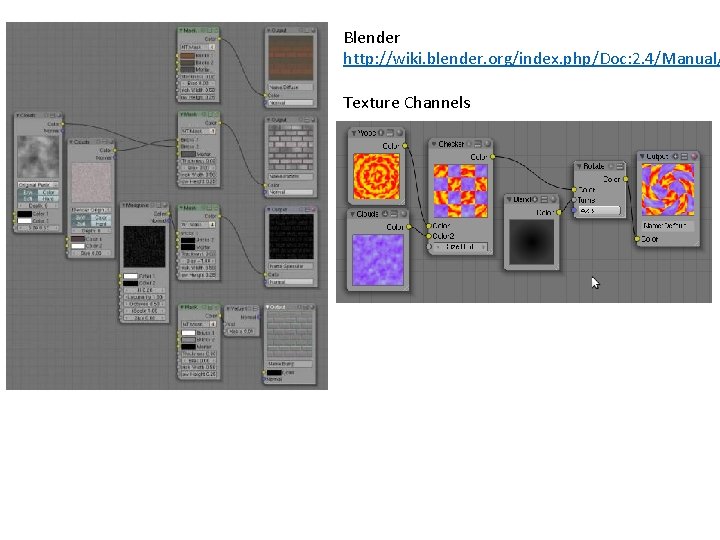720x540 pixels.
Task: Collapse the Checker node with its header triangle
Action: tap(434, 144)
